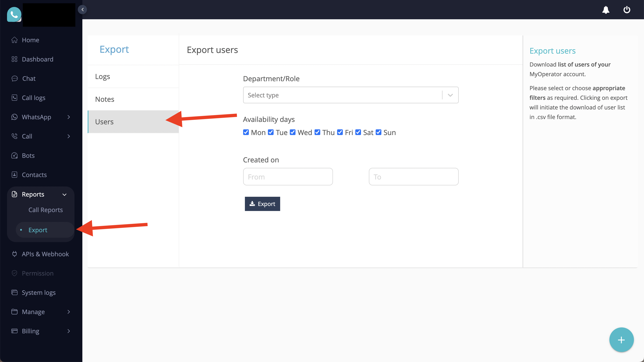644x362 pixels.
Task: Click the power logout icon
Action: coord(626,10)
